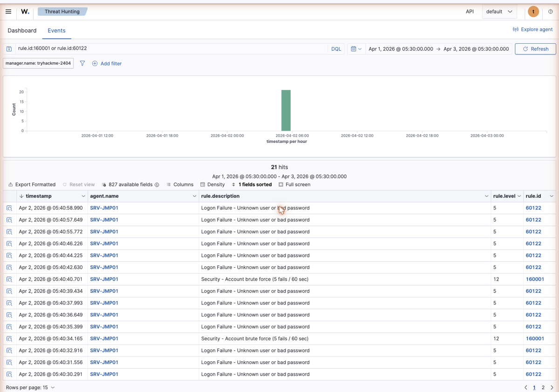Open the Columns selector

coord(180,185)
